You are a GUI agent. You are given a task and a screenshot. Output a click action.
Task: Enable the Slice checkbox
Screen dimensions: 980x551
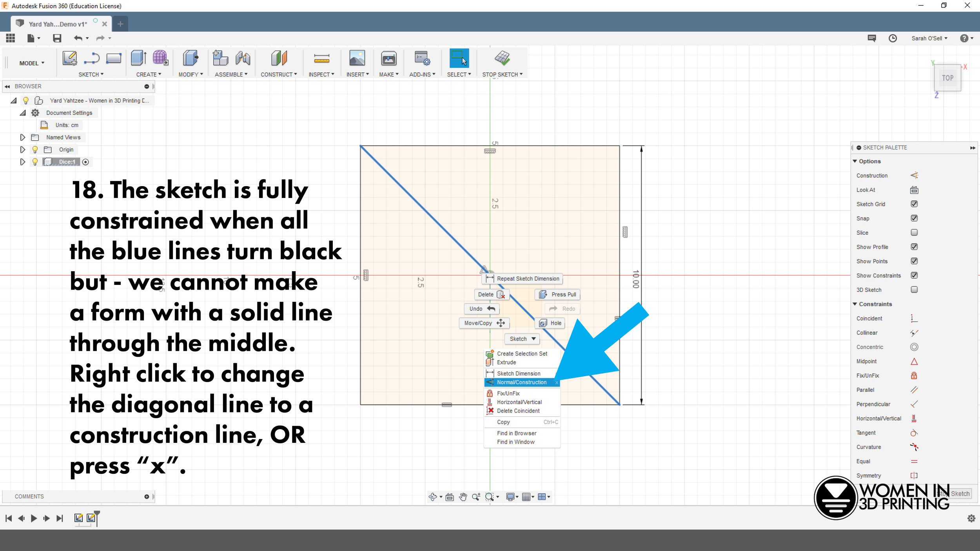point(914,232)
